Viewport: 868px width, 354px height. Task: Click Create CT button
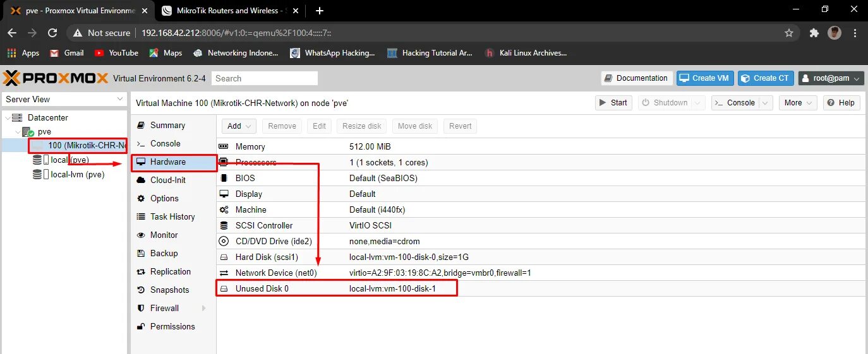[766, 78]
